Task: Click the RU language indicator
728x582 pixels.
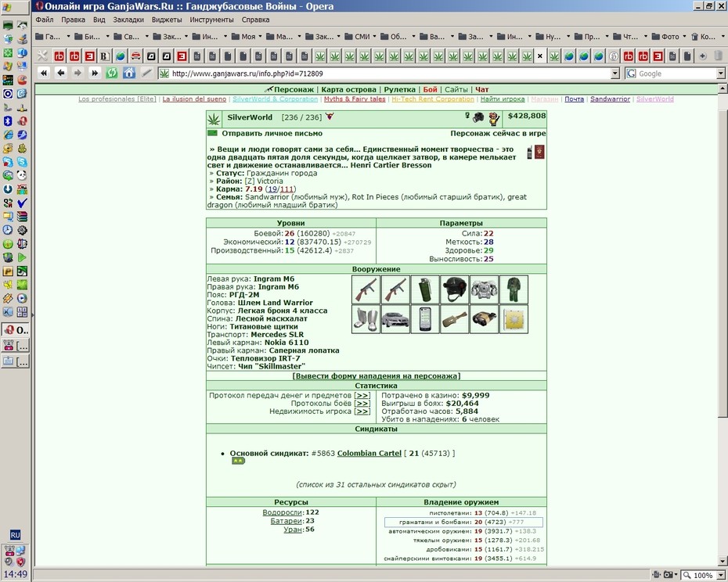Action: pyautogui.click(x=15, y=534)
